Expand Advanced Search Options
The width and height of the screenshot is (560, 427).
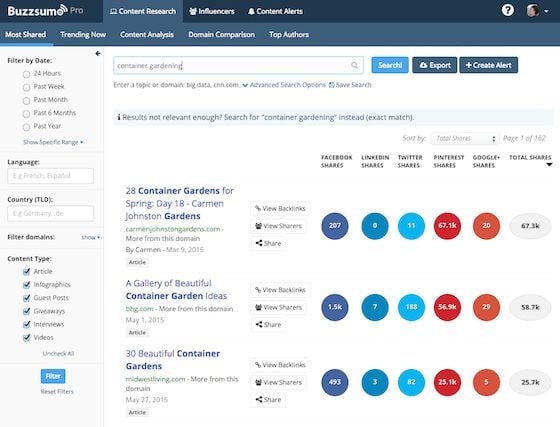point(284,85)
